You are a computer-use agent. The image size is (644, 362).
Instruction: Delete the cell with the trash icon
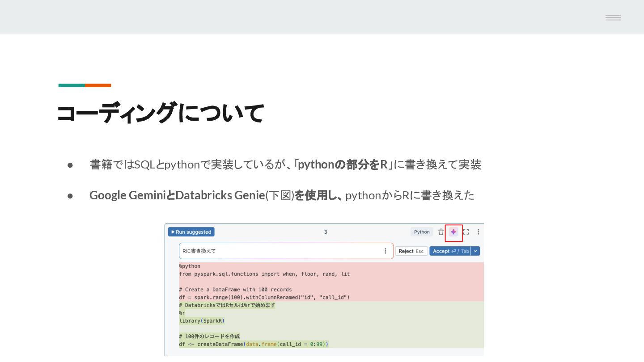441,232
